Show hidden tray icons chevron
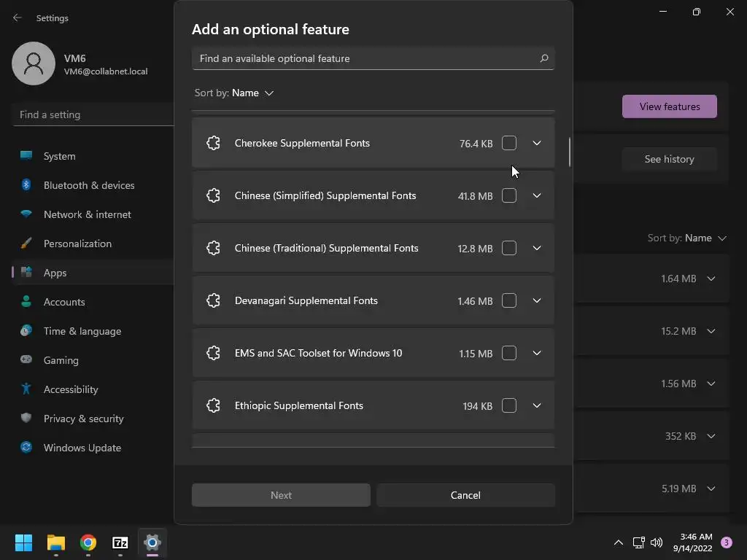Viewport: 747px width, 560px height. point(618,542)
